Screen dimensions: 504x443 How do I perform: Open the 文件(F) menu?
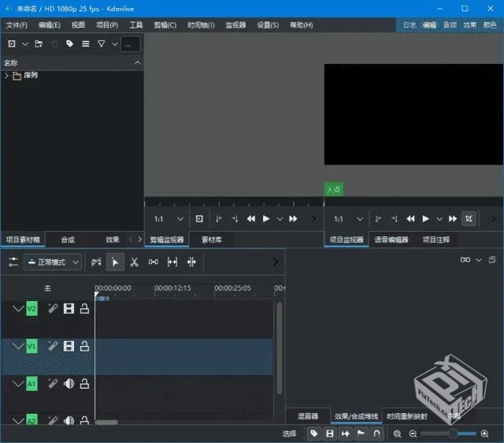(17, 25)
